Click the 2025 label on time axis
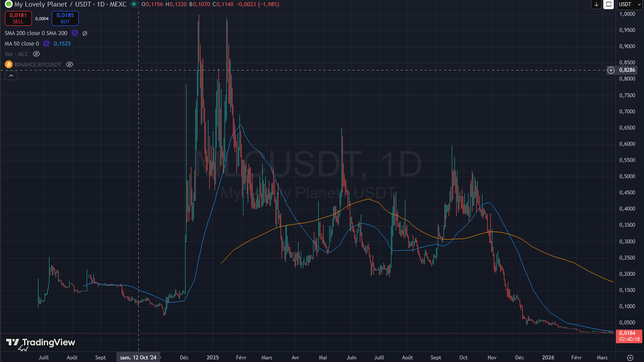This screenshot has width=644, height=362. pos(213,357)
